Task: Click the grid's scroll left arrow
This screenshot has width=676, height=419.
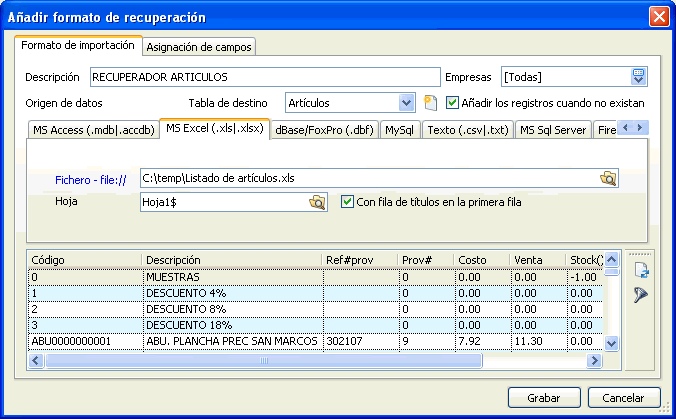Action: [x=36, y=360]
